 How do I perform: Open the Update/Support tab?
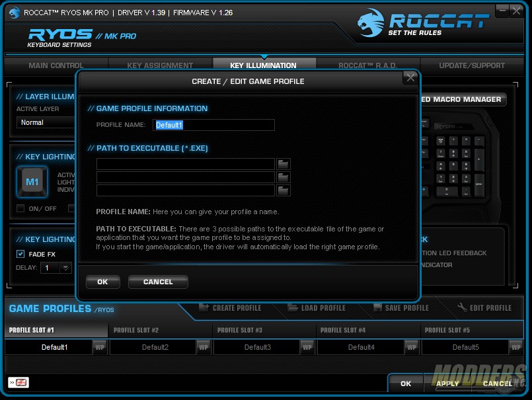472,65
